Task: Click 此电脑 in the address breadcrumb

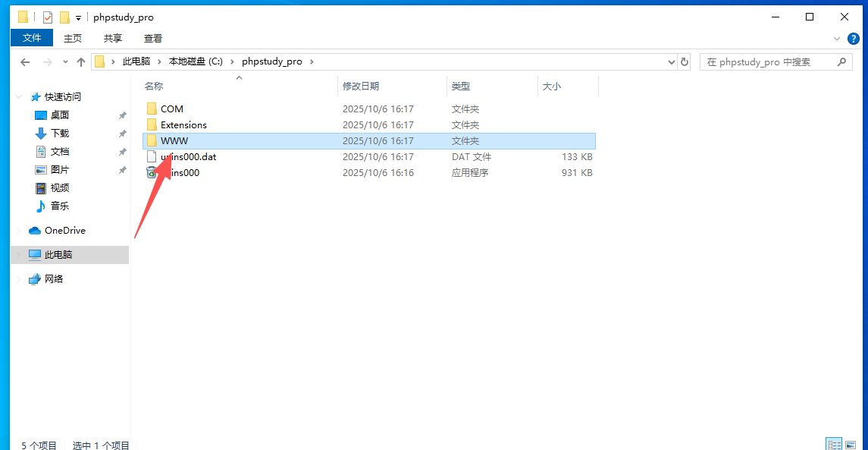Action: (x=136, y=61)
